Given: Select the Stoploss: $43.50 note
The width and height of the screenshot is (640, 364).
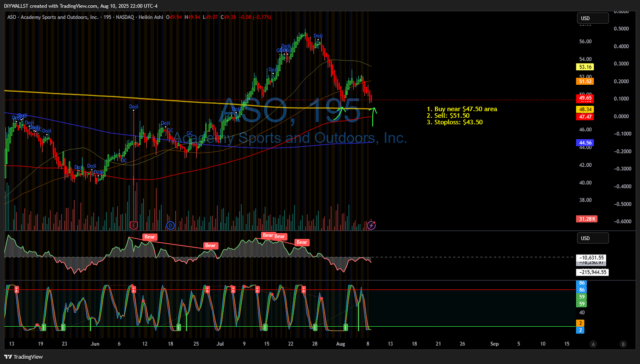Looking at the screenshot, I should click(x=455, y=122).
